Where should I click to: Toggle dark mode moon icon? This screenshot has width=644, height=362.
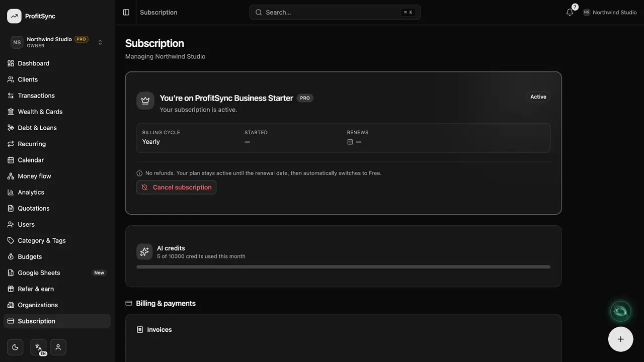tap(15, 347)
